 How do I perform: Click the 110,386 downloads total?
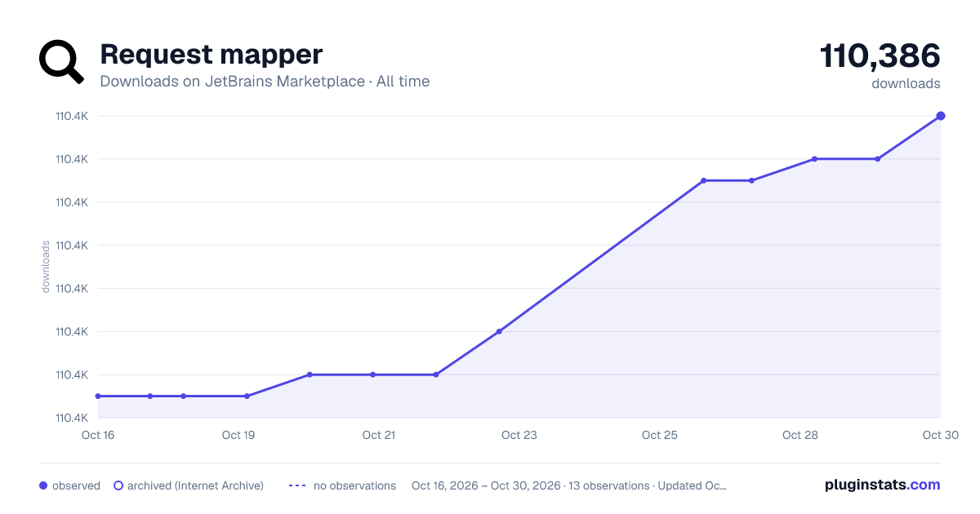tap(880, 56)
